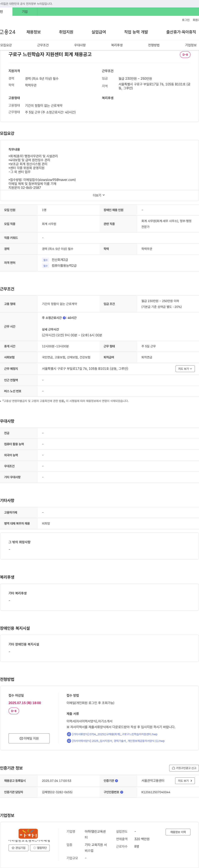This screenshot has height=868, width=199.
Task: Click the 12시00분~13시00분 break time cell
Action: pos(55,346)
